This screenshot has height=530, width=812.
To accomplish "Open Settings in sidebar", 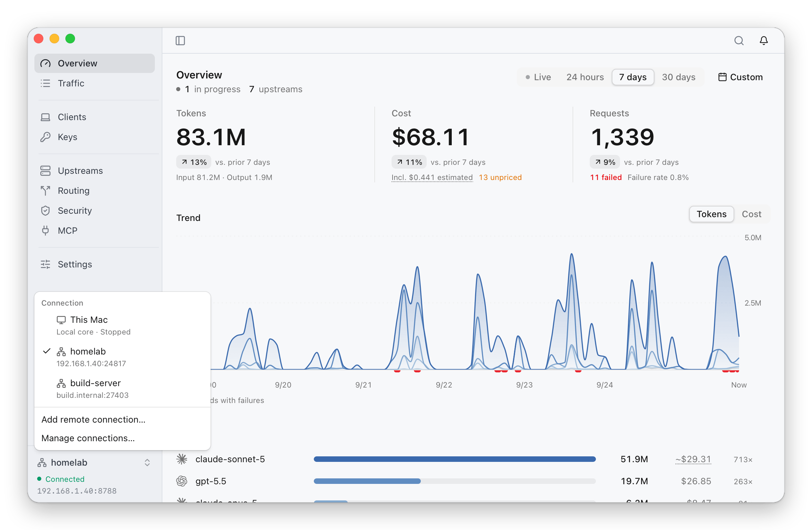I will [95, 264].
